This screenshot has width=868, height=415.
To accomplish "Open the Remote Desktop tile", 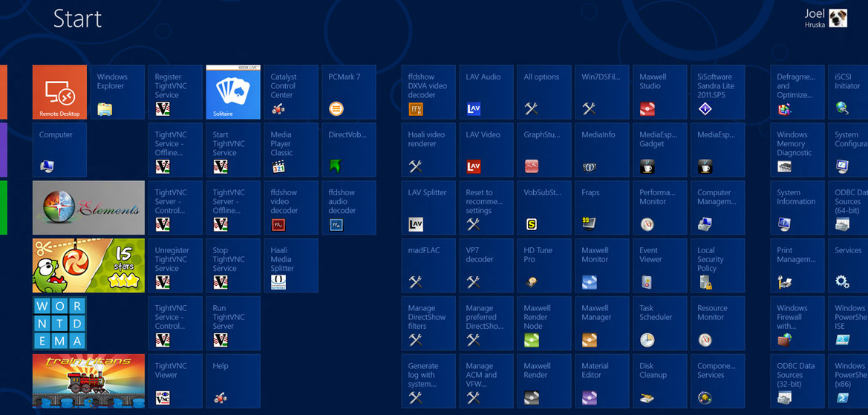I will (60, 92).
